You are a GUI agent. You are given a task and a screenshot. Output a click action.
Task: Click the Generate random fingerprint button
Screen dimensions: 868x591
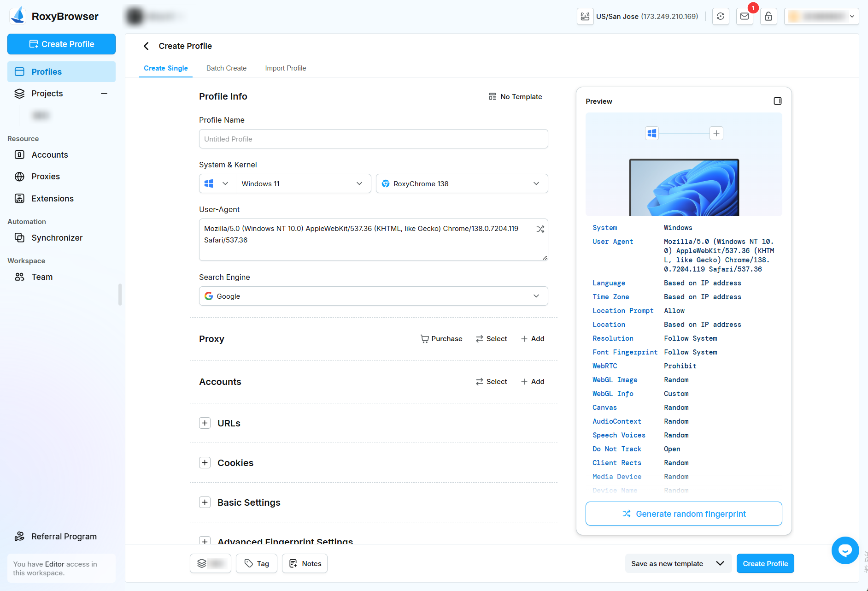(683, 514)
